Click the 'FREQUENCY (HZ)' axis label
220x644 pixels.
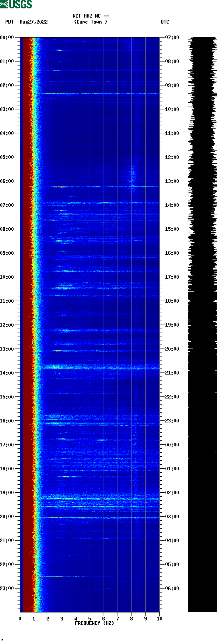pyautogui.click(x=94, y=623)
